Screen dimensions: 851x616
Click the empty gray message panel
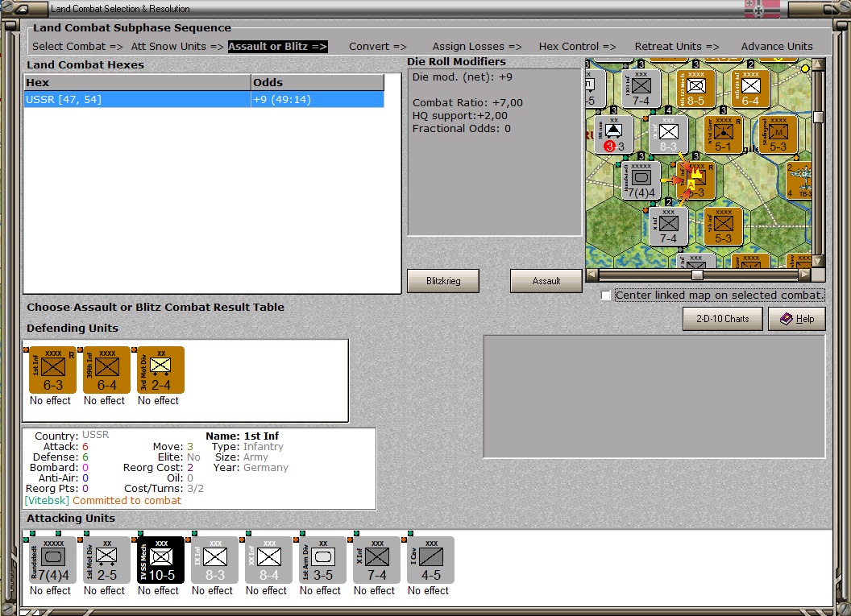pyautogui.click(x=654, y=396)
